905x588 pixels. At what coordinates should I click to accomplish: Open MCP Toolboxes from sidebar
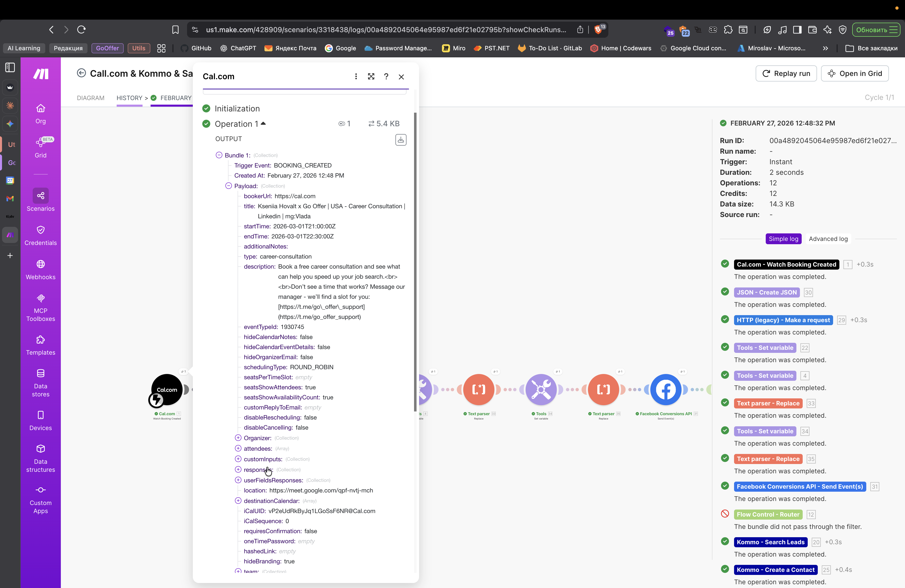[40, 299]
